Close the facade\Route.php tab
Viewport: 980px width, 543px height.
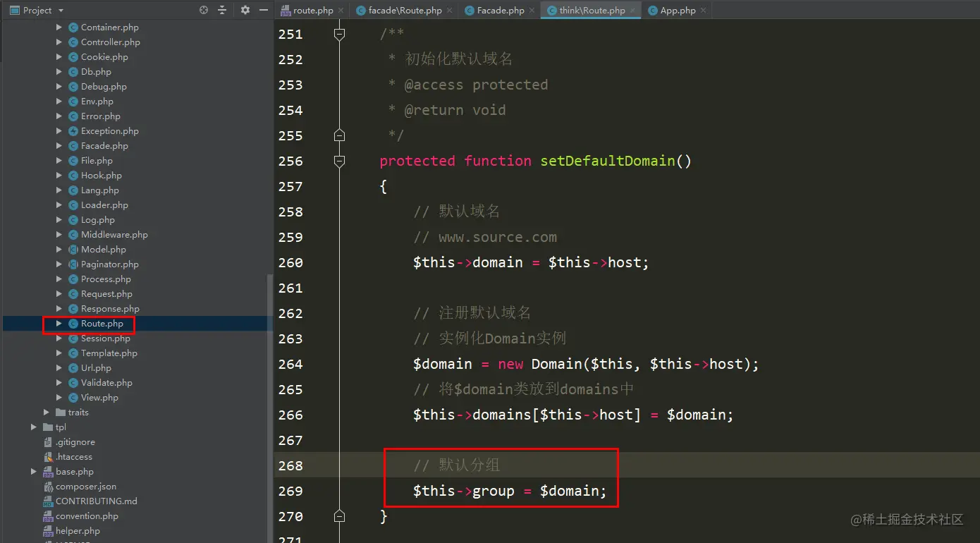[x=449, y=11]
